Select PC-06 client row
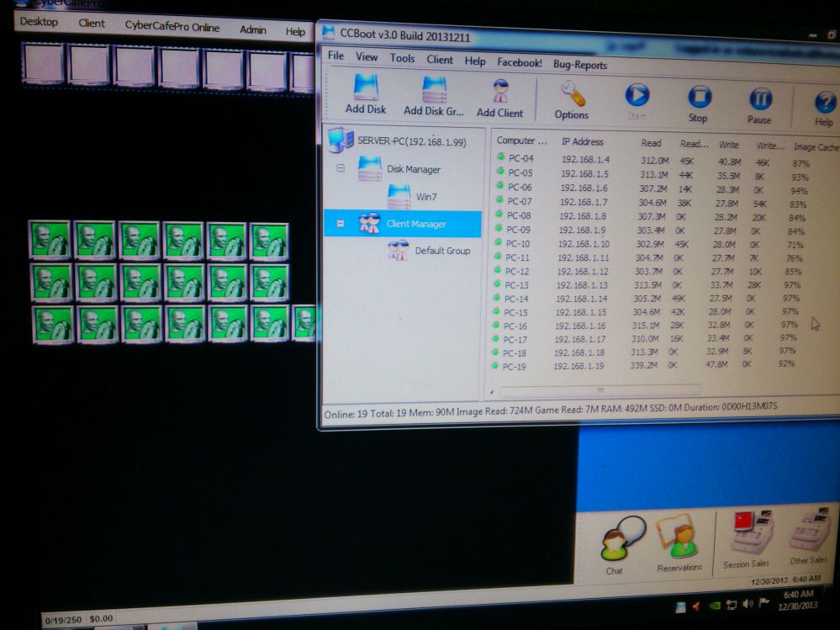This screenshot has width=840, height=630. [x=652, y=188]
